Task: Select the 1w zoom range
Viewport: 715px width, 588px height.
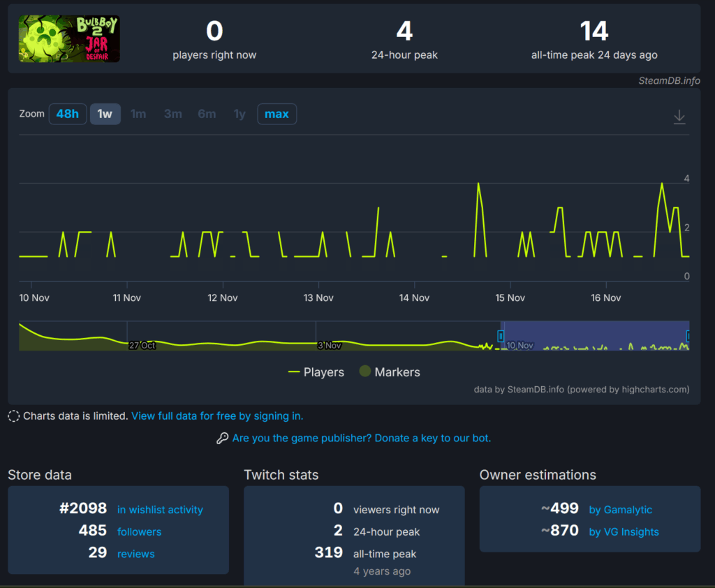Action: 105,114
